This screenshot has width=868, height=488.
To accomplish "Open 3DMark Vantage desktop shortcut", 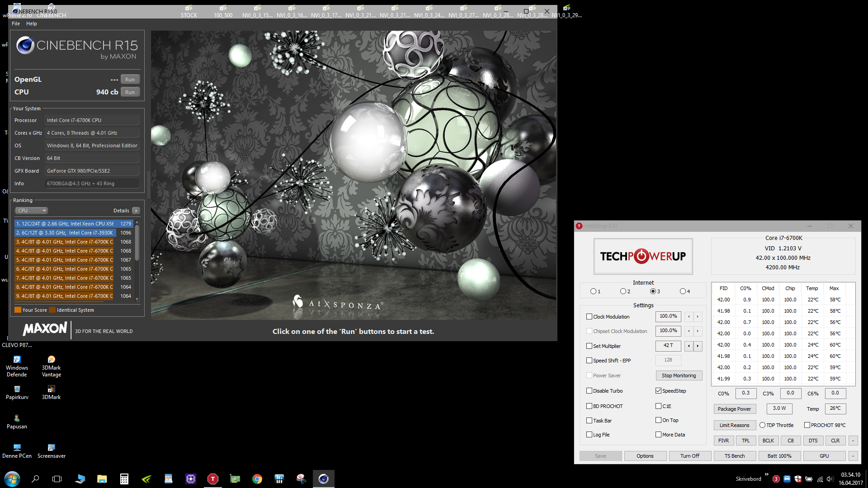I will click(52, 366).
